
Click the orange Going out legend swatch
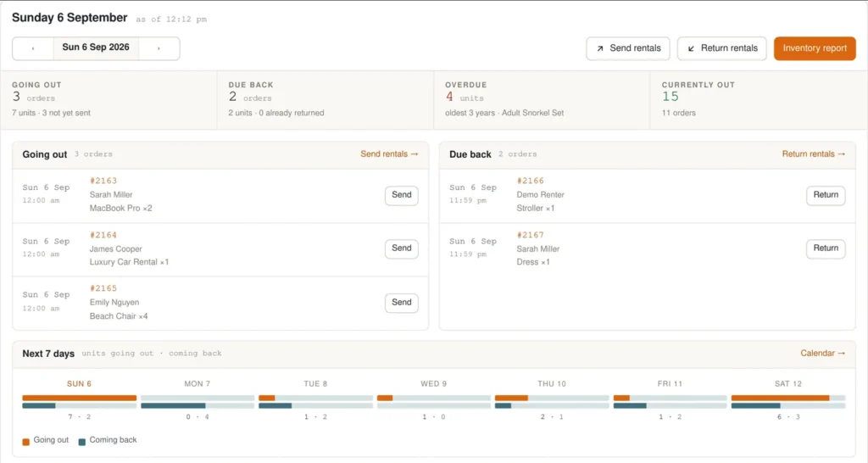[x=26, y=442]
